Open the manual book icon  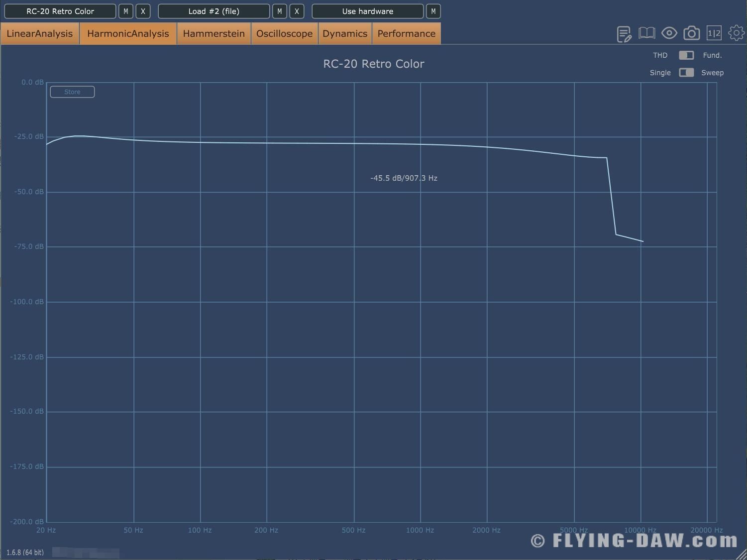(646, 33)
